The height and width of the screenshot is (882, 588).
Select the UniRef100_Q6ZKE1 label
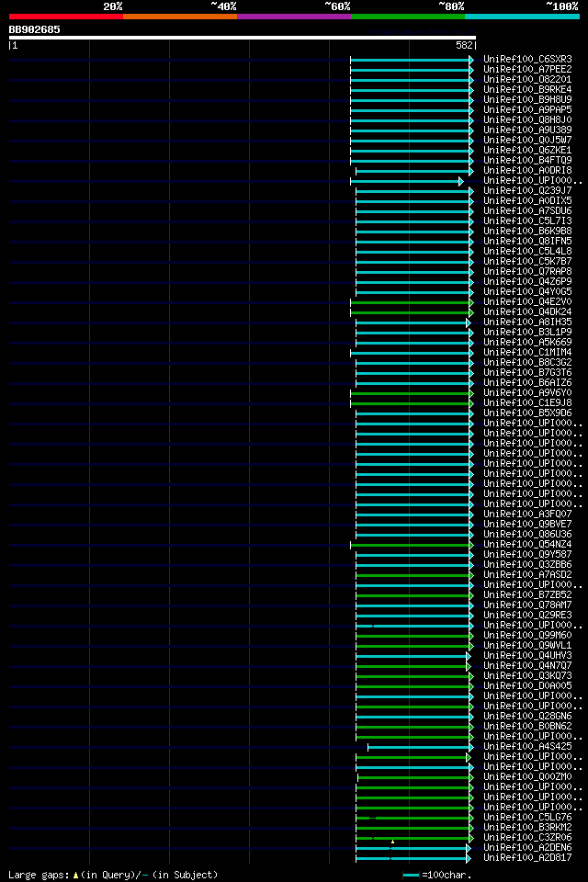[527, 150]
